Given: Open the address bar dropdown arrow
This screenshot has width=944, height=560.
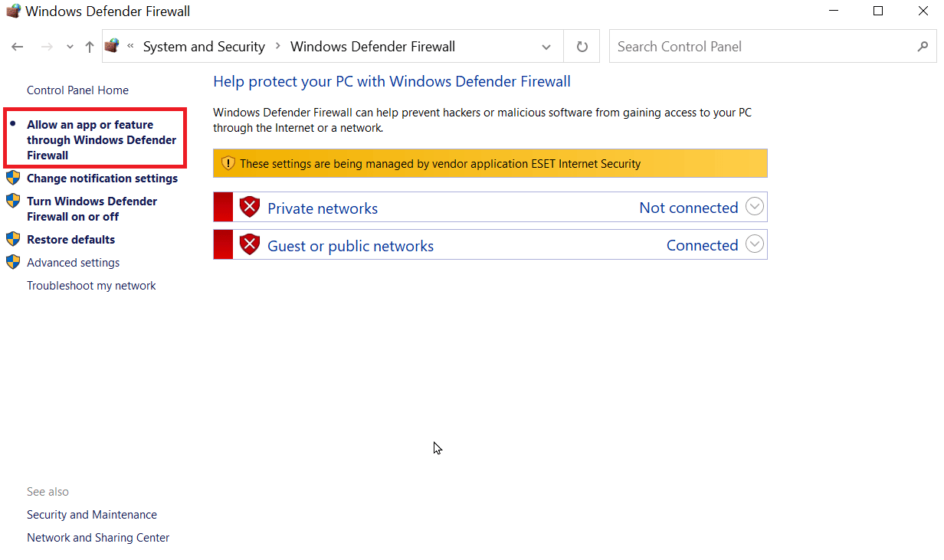Looking at the screenshot, I should 546,46.
